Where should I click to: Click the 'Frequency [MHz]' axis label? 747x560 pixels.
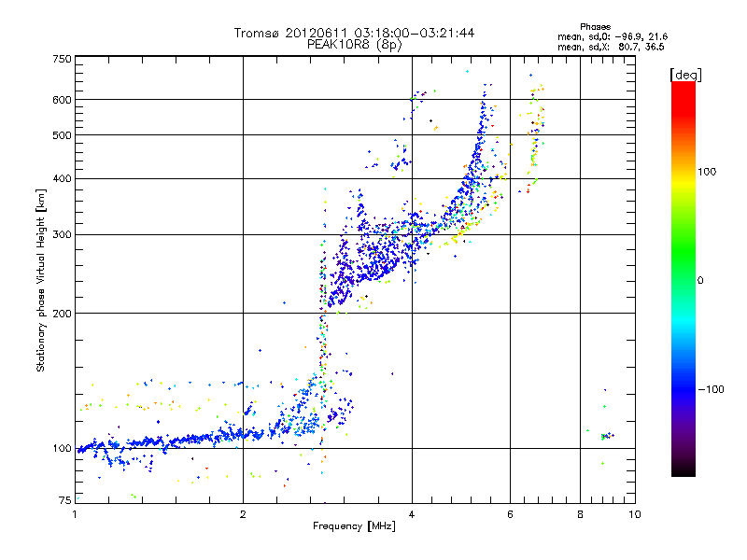coord(354,526)
